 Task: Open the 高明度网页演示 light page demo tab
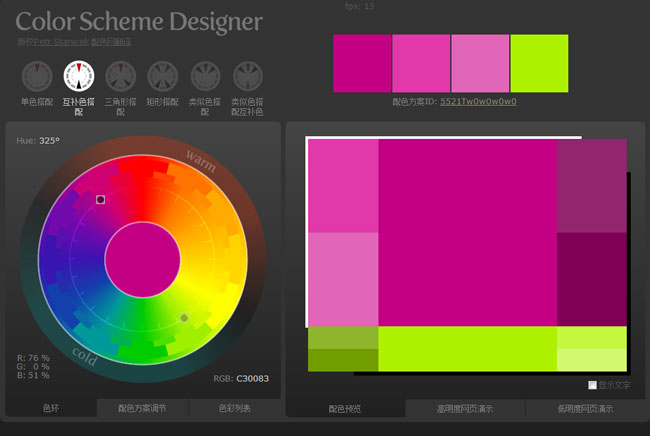tap(465, 408)
